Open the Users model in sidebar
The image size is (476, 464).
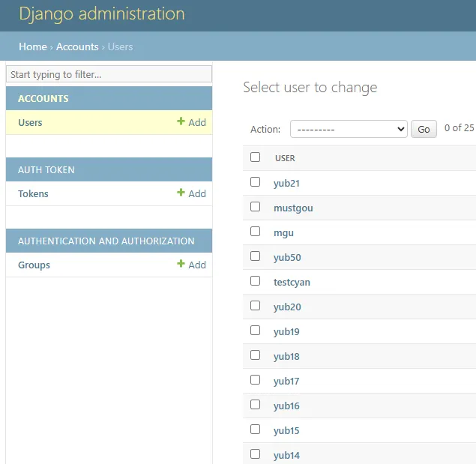click(x=30, y=122)
